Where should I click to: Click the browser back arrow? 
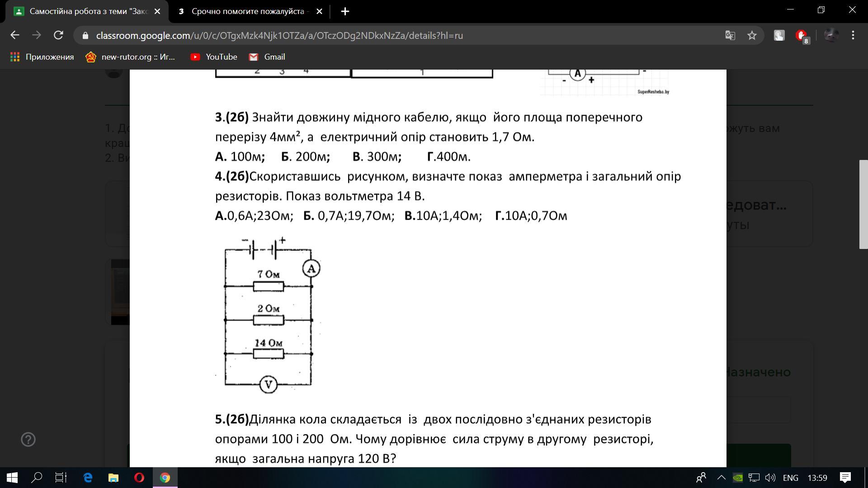click(15, 35)
